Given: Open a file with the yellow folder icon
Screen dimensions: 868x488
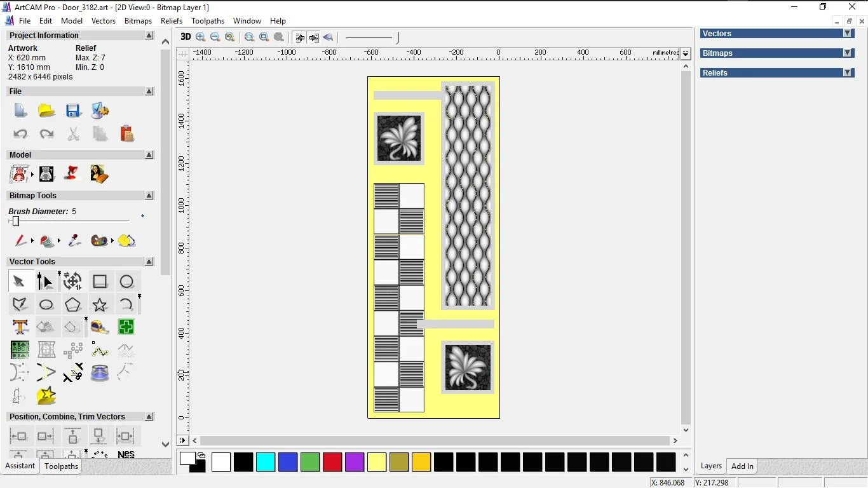Looking at the screenshot, I should click(x=46, y=111).
